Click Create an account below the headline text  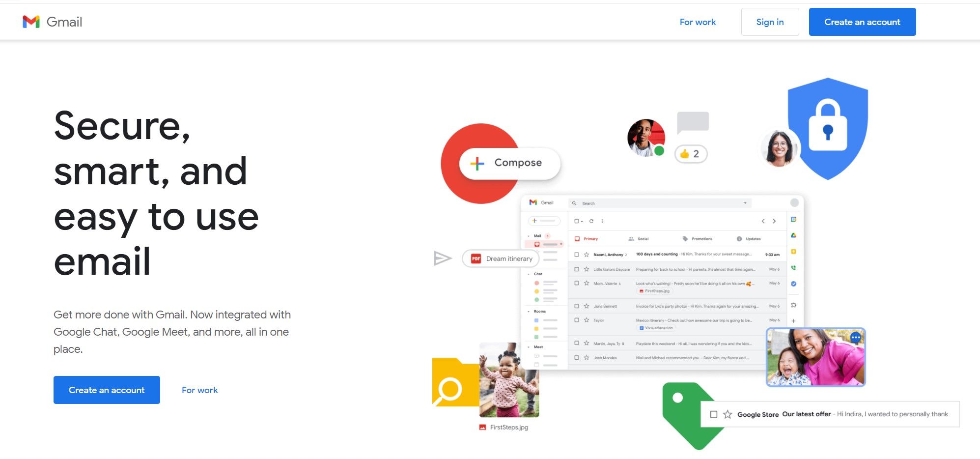coord(107,390)
